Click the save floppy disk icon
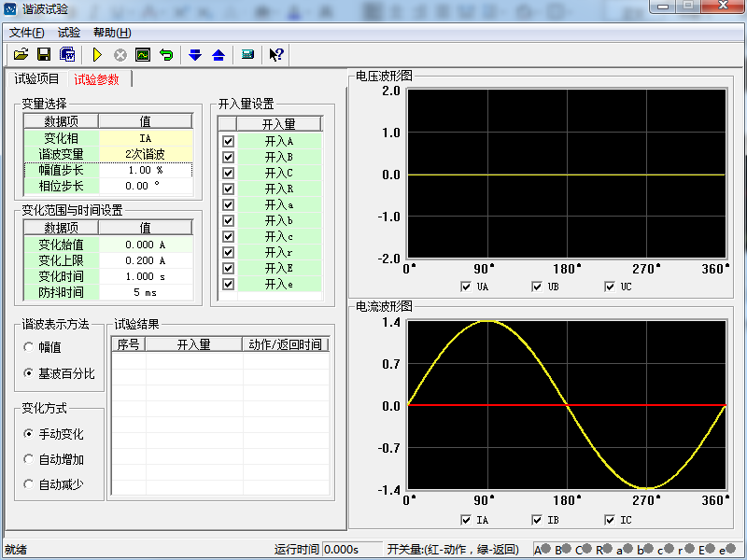The width and height of the screenshot is (747, 560). pyautogui.click(x=43, y=54)
